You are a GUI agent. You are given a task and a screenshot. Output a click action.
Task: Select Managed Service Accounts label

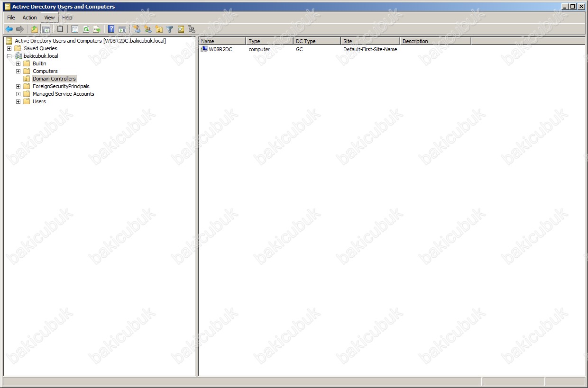[x=63, y=94]
